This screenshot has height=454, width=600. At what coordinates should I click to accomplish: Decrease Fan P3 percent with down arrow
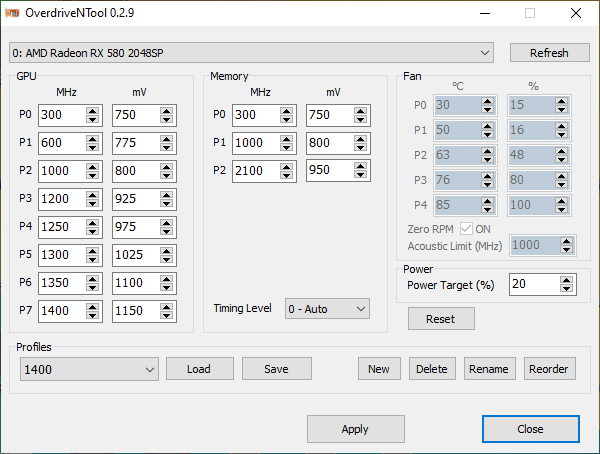pos(562,184)
